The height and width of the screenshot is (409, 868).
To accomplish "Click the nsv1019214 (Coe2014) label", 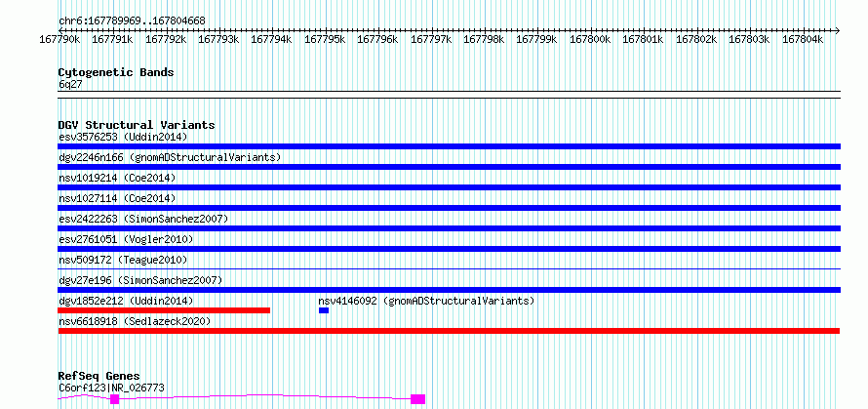I will click(117, 178).
